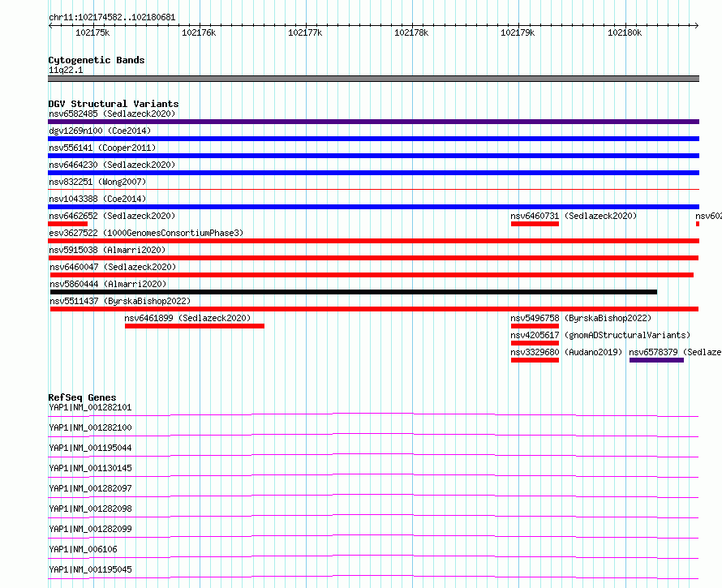Select the dgv1269n100 (Coe2014) variant label

[100, 131]
